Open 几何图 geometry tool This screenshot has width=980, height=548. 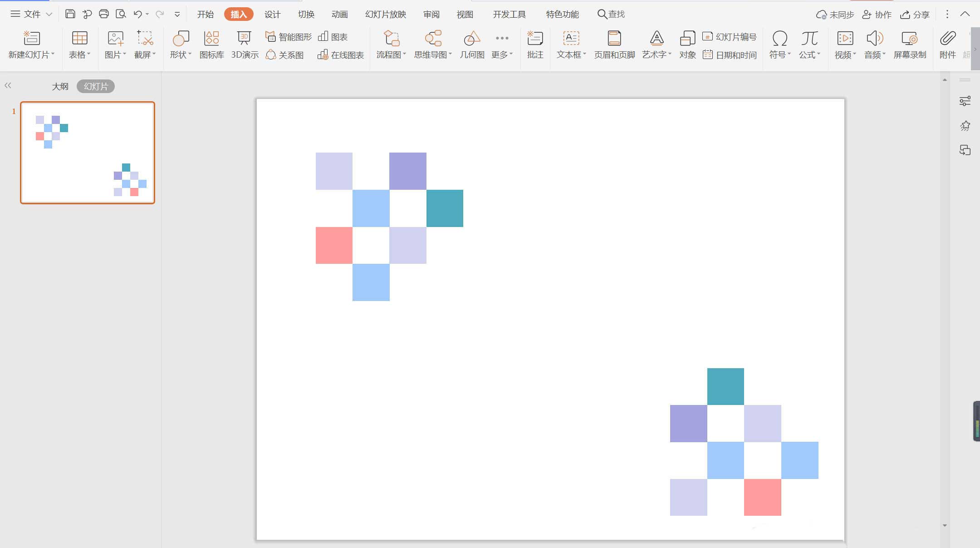tap(472, 45)
